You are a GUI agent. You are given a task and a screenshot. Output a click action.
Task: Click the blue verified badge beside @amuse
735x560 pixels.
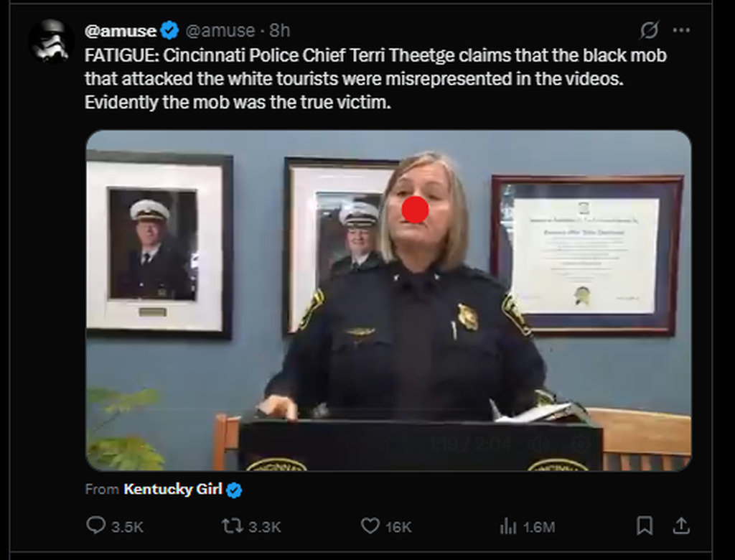(169, 30)
